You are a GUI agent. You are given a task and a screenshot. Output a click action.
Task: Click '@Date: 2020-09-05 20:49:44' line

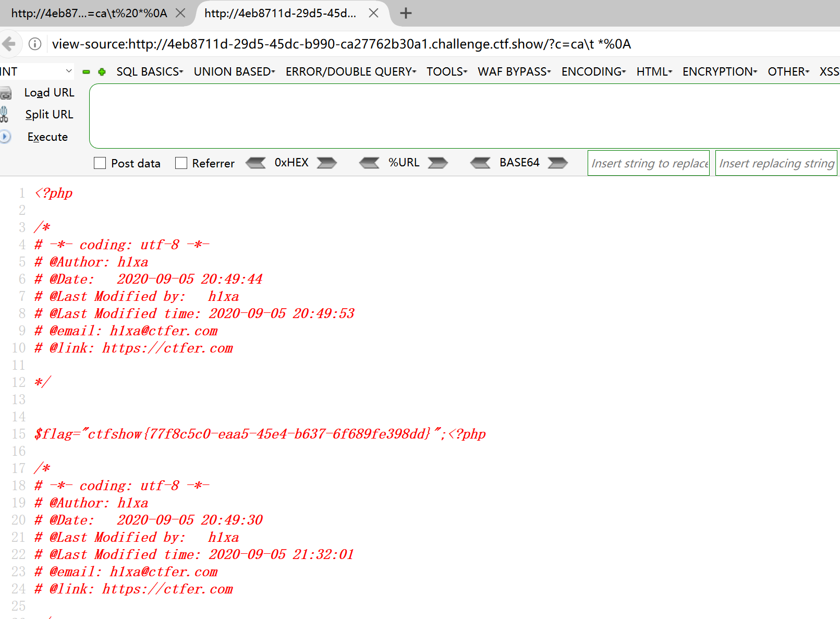pyautogui.click(x=149, y=279)
